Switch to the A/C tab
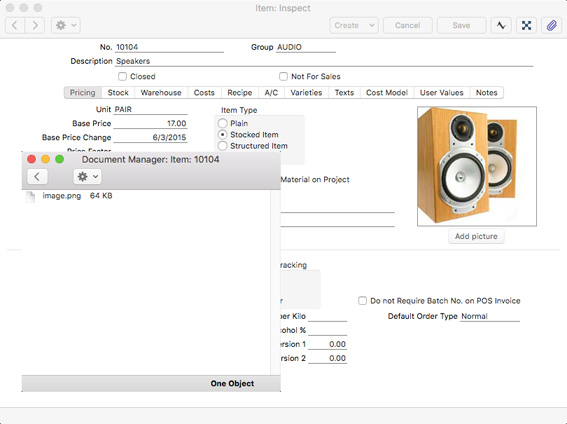This screenshot has height=424, width=567. pyautogui.click(x=271, y=93)
